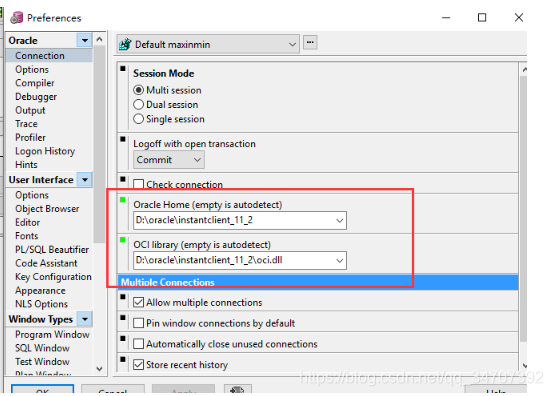
Task: Select the Dual session radio button
Action: pos(139,105)
